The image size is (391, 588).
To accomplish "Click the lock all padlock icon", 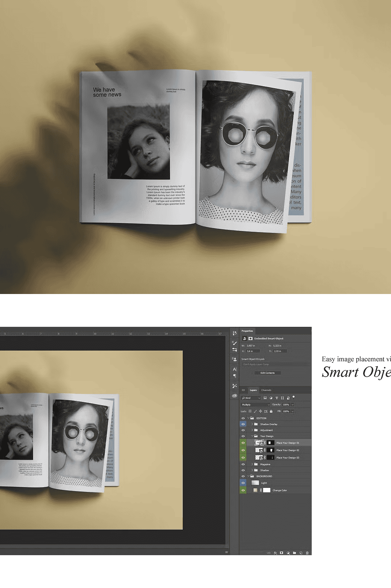I will [x=271, y=411].
